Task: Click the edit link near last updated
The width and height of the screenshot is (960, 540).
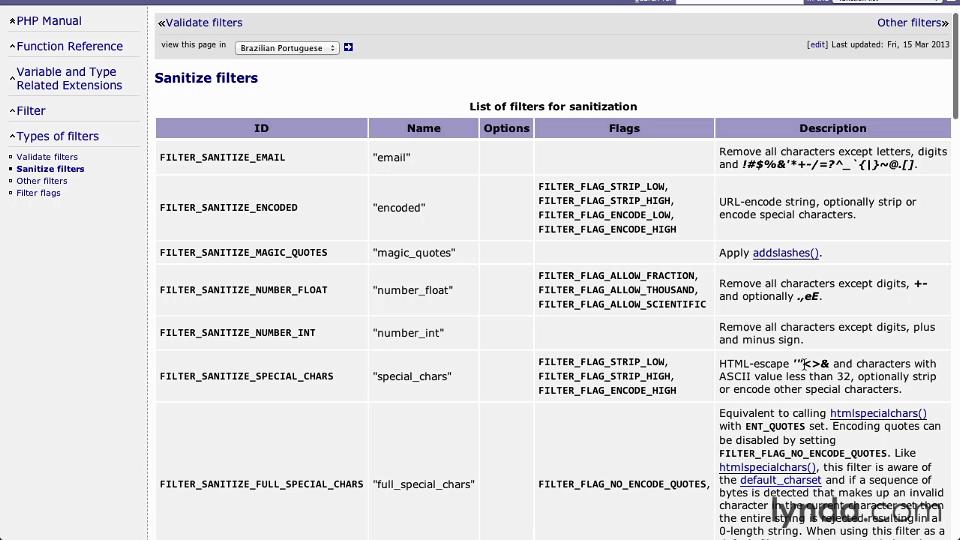Action: (x=817, y=45)
